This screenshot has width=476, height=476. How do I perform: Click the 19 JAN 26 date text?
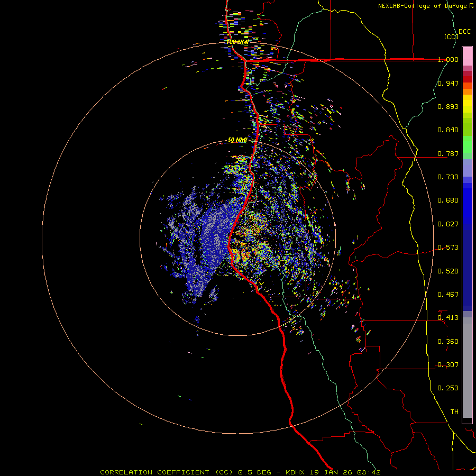[331, 472]
